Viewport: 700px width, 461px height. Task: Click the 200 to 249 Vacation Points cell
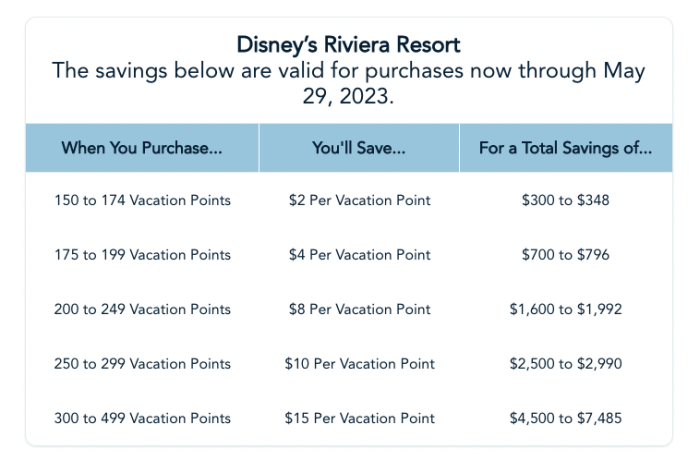point(142,309)
